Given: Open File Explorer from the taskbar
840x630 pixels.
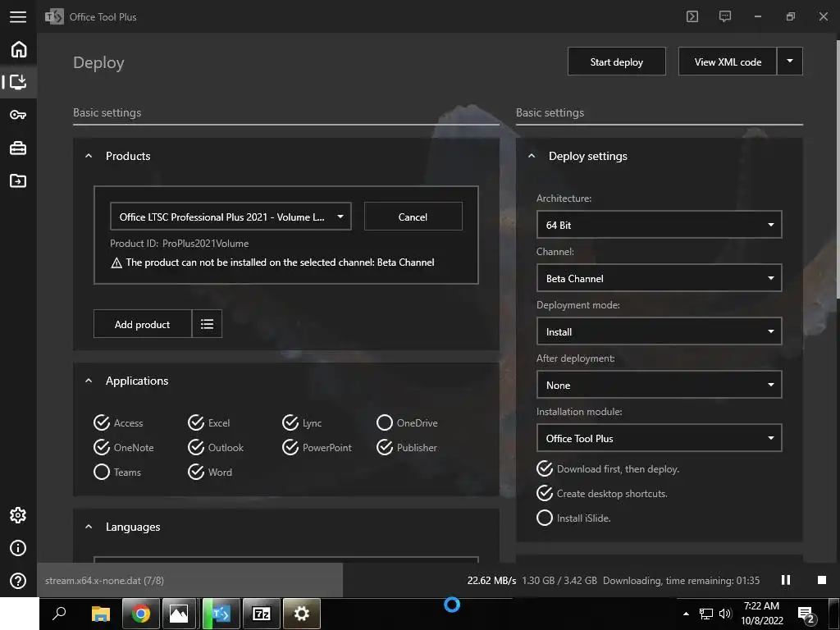Looking at the screenshot, I should 100,614.
